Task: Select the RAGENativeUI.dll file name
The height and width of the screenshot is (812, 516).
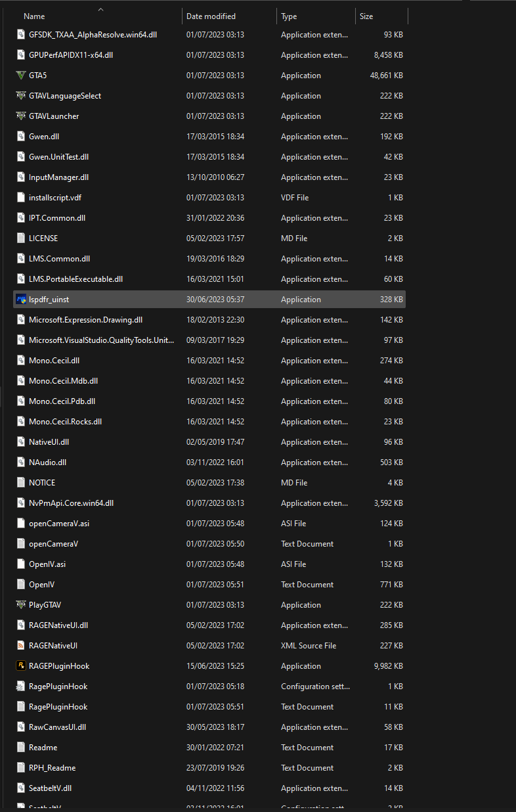Action: click(58, 625)
